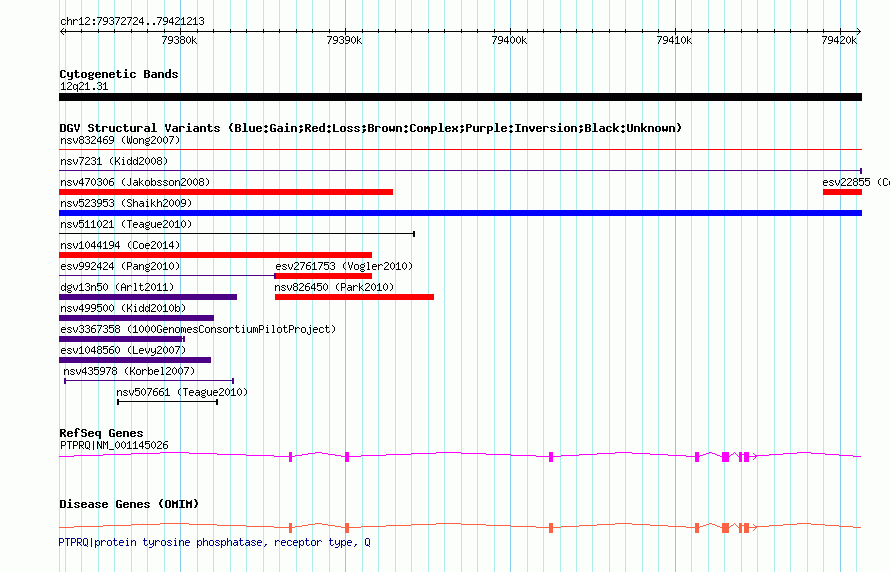Click the esv3367358 1000GenomesConsortiumPilotProject label
The image size is (890, 572).
pos(198,329)
